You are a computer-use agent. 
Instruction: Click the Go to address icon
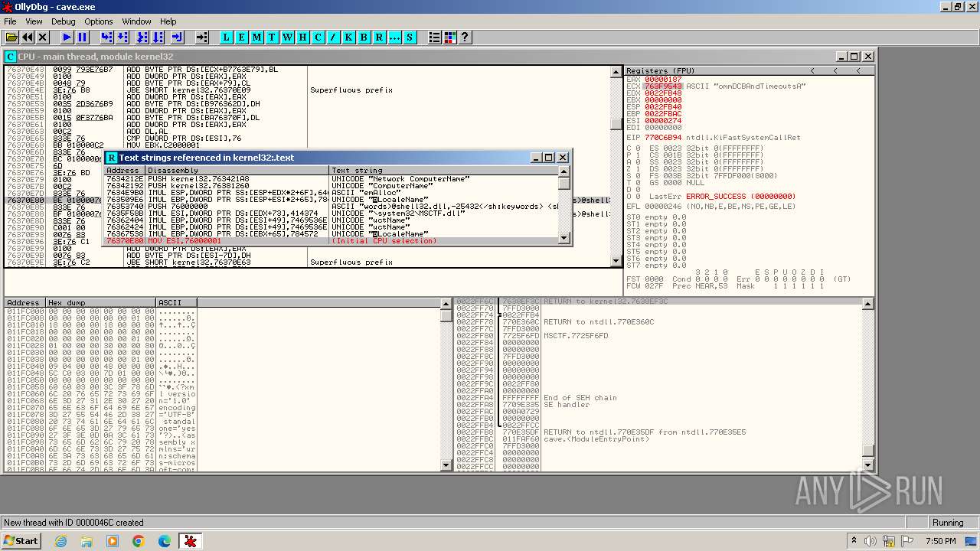tap(201, 37)
